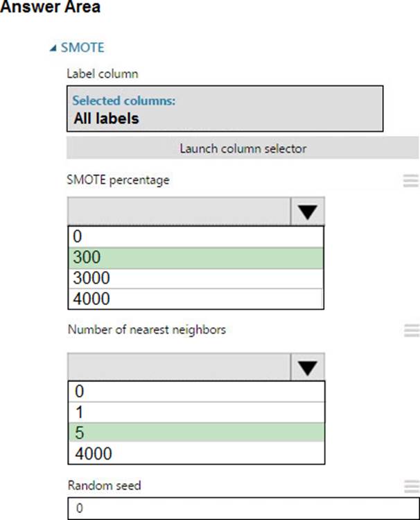
Task: Select 4000 in the nearest neighbors list
Action: [195, 453]
